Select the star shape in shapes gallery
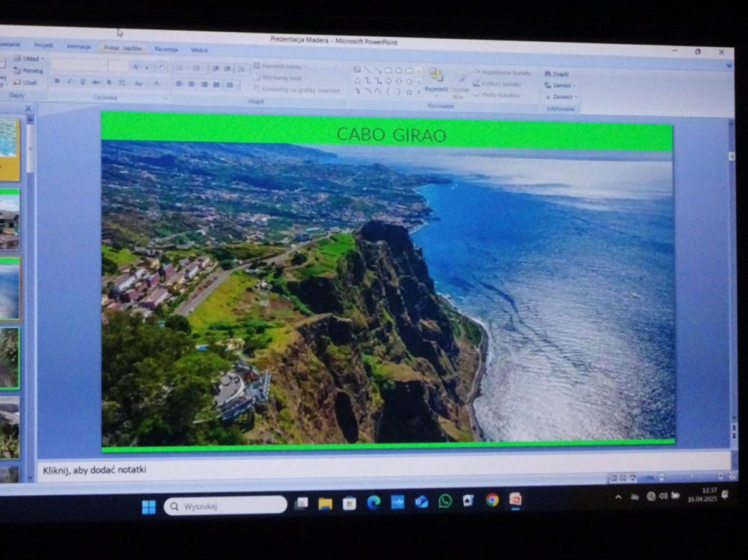The height and width of the screenshot is (560, 748). click(x=409, y=92)
